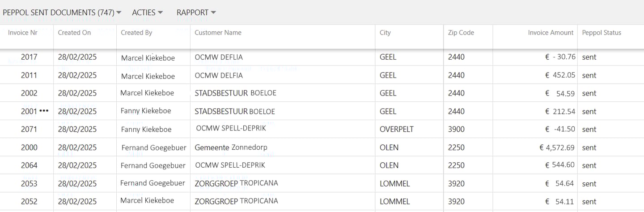
Task: Select the Gemeente Zonnedorp customer cell
Action: [231, 147]
